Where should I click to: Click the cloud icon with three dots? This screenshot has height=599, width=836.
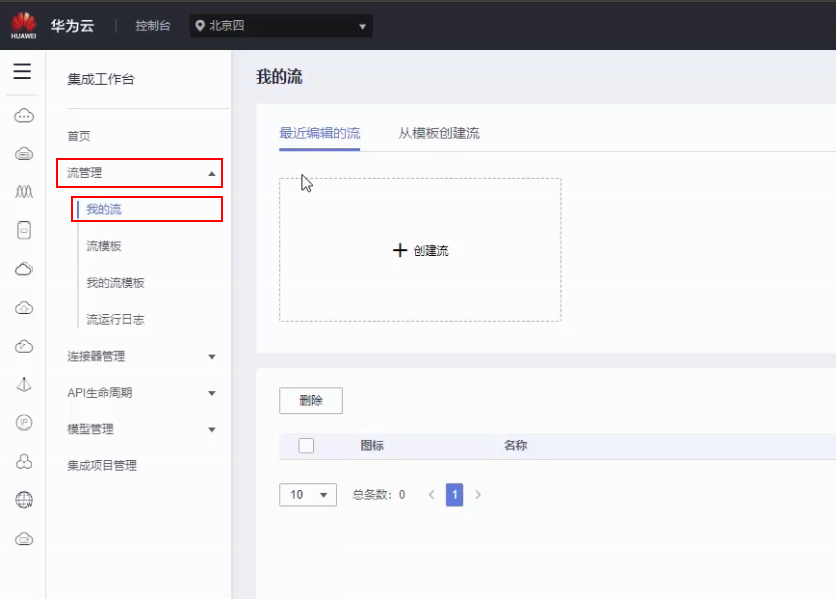coord(24,115)
